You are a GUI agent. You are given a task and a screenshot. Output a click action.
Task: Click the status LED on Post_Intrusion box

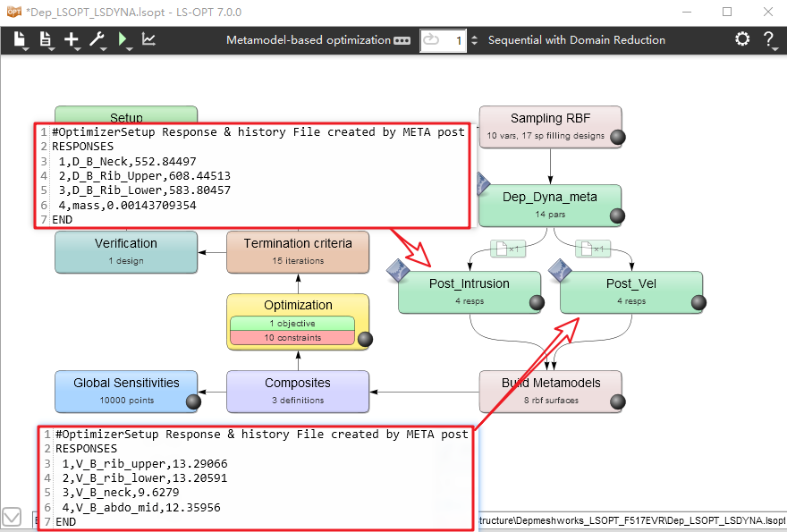tap(537, 302)
